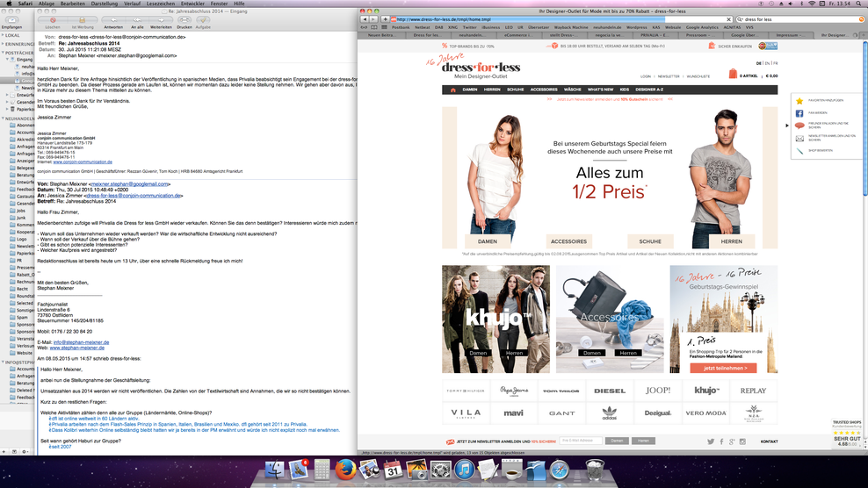Screen dimensions: 868x488
Task: Open the Safari reading list glasses icon
Action: [x=365, y=27]
